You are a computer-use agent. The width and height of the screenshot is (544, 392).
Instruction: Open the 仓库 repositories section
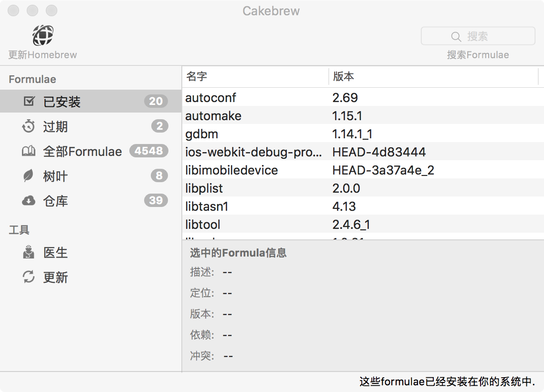pos(91,201)
